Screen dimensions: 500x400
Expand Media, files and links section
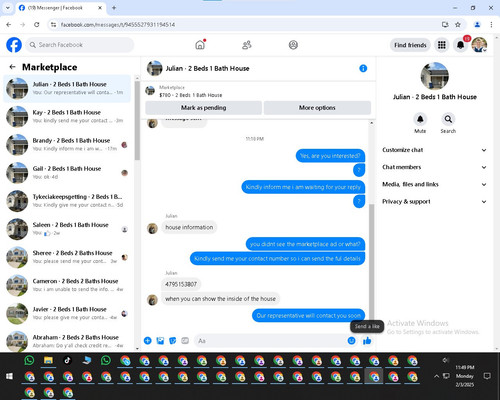(435, 184)
